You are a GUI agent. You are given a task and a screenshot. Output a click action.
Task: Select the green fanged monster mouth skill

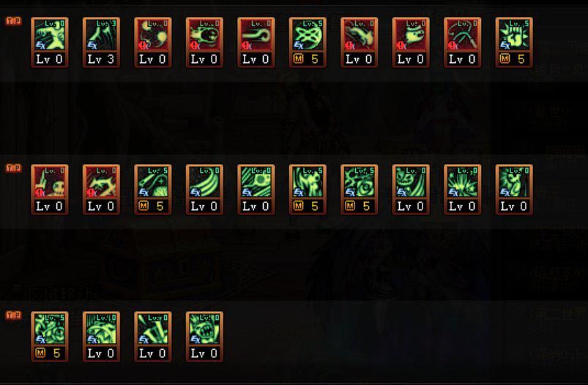[x=204, y=336]
